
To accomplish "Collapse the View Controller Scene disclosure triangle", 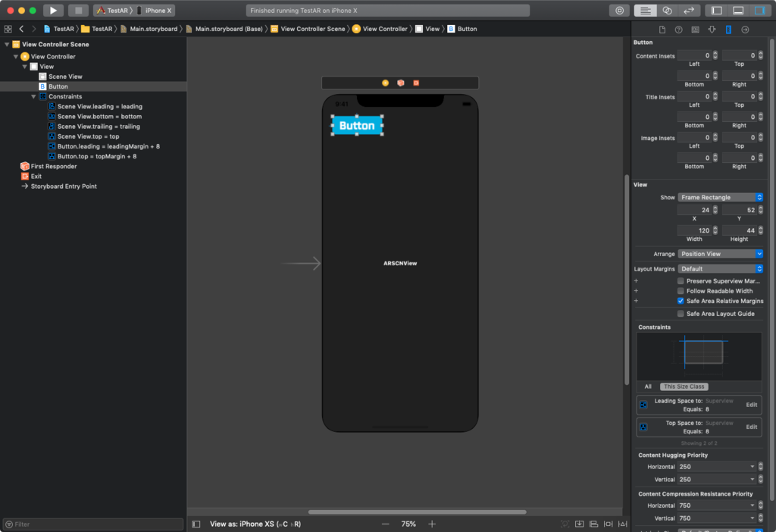I will 7,45.
